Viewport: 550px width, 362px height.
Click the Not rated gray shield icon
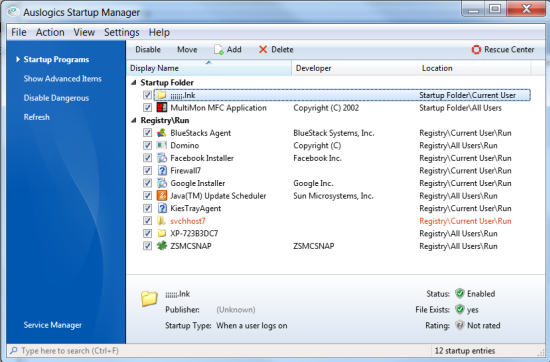coord(460,325)
